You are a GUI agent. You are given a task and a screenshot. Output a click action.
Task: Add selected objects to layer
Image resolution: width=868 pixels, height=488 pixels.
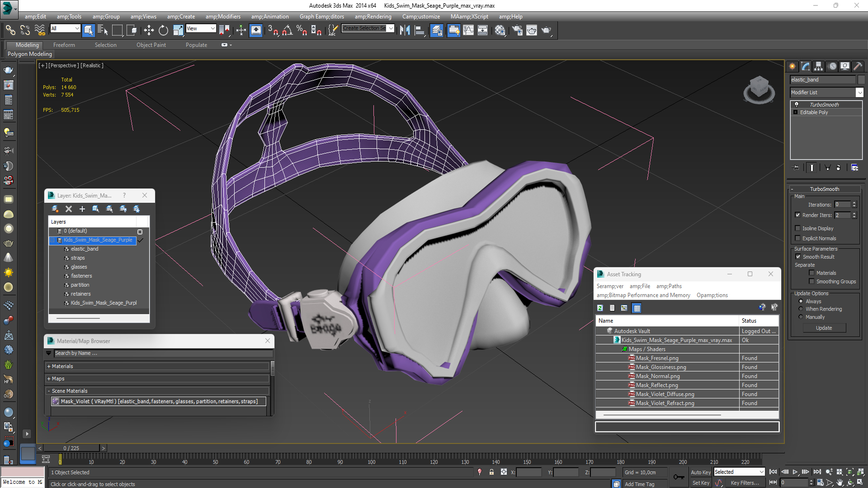click(x=82, y=209)
